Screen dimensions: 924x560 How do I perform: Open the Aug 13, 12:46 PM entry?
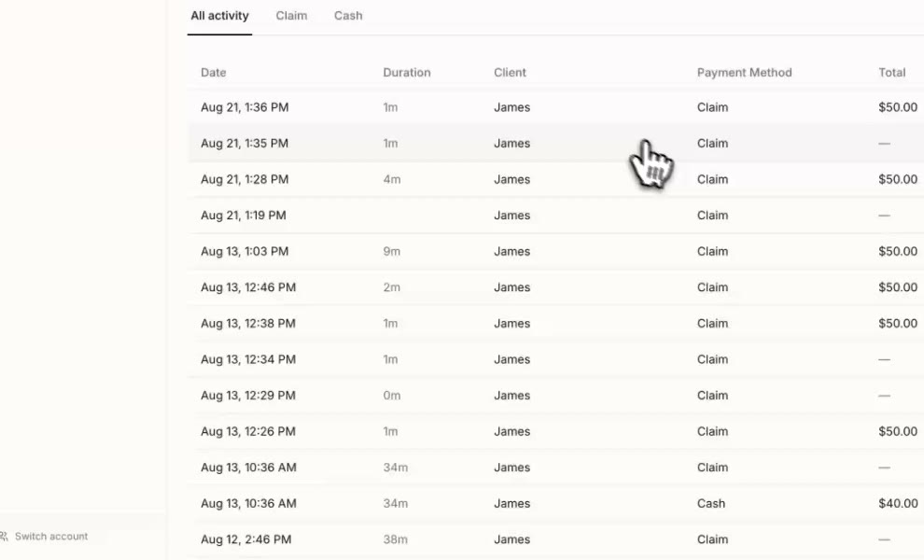(555, 287)
